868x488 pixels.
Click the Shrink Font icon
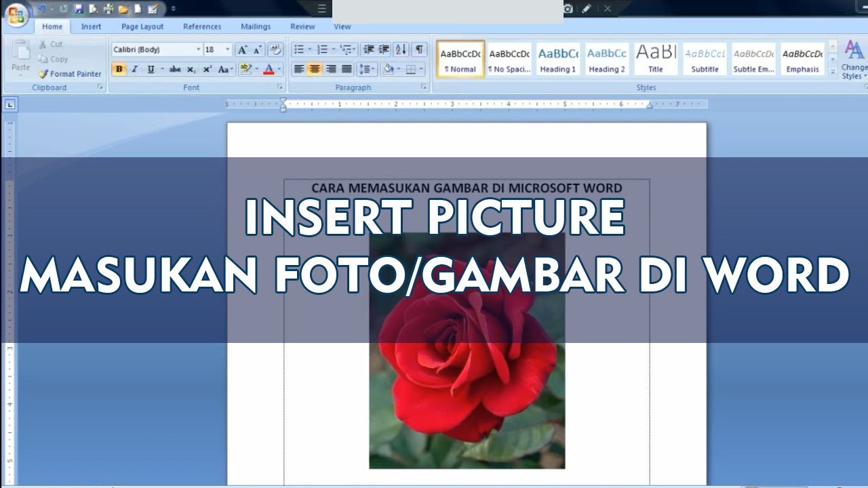[258, 49]
